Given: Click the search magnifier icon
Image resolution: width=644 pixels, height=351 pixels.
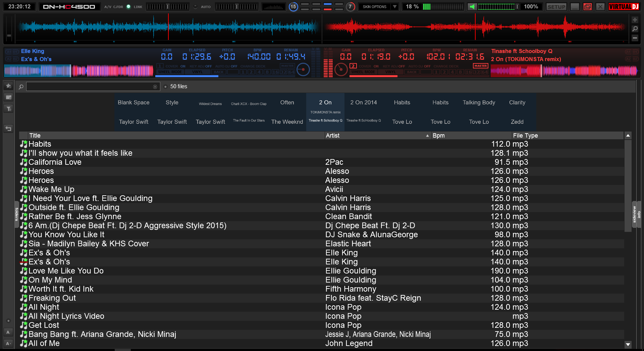Looking at the screenshot, I should [21, 87].
